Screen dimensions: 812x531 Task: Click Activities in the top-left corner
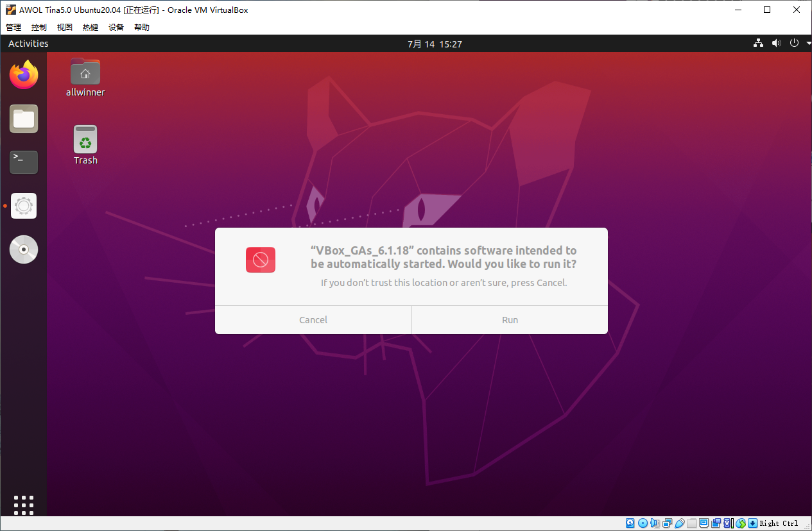28,44
